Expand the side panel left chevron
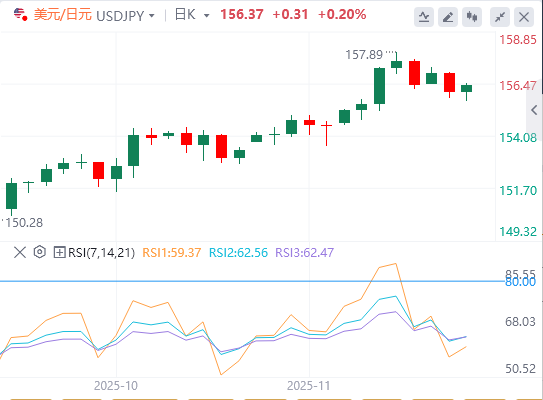The width and height of the screenshot is (543, 400). pos(534,110)
